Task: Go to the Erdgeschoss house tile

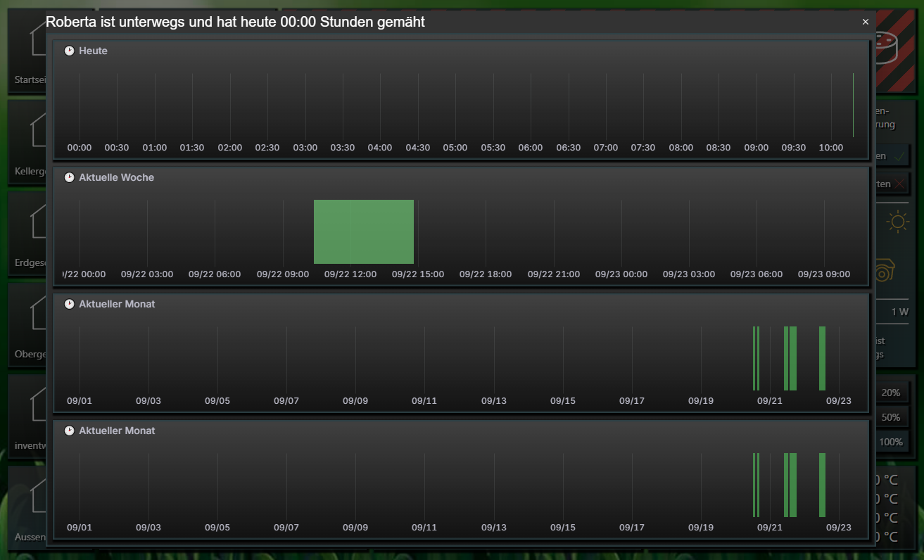Action: pos(28,236)
